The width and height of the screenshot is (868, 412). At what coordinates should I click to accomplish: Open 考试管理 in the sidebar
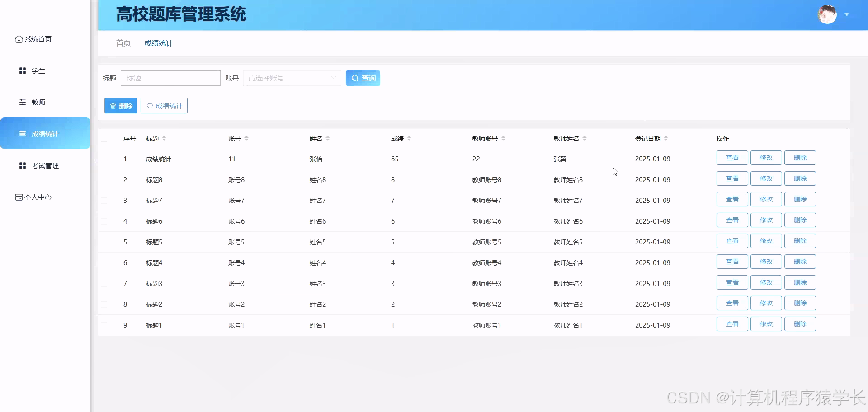pos(45,165)
